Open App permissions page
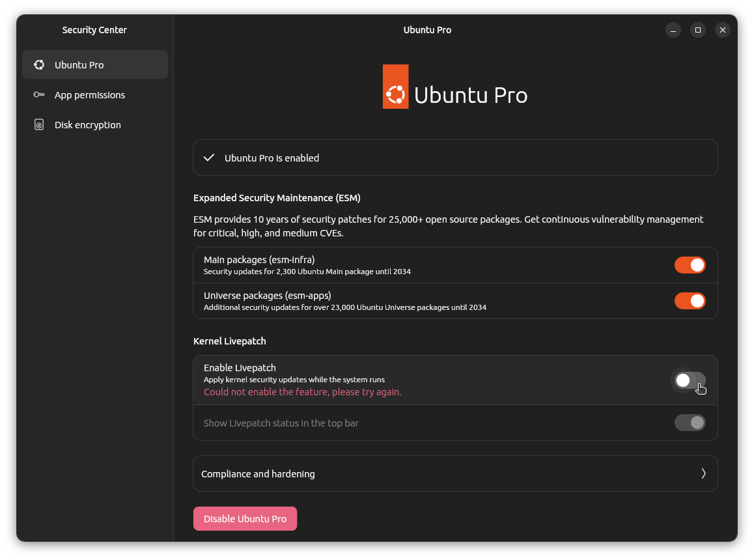 coord(95,95)
